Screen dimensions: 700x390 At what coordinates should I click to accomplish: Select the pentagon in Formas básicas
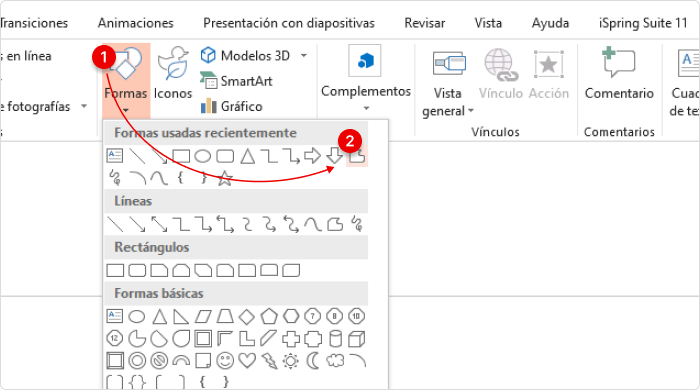269,316
